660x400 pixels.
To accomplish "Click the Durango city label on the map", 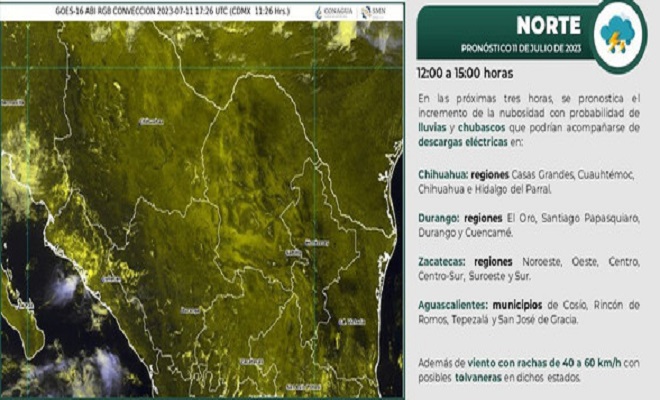I will (x=189, y=311).
